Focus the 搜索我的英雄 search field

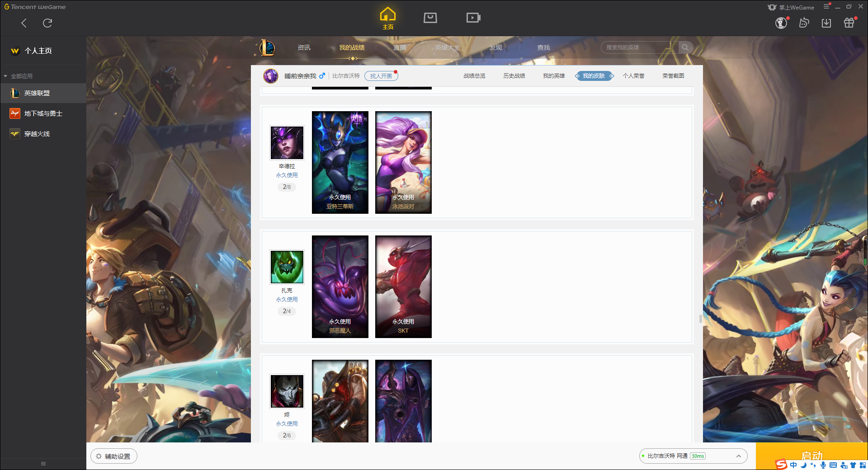[640, 47]
